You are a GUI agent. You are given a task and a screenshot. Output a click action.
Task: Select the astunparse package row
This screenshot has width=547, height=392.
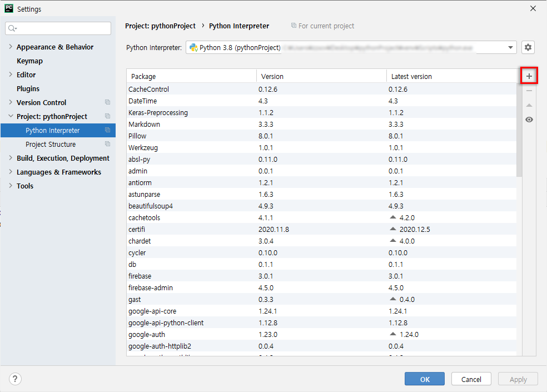point(322,195)
